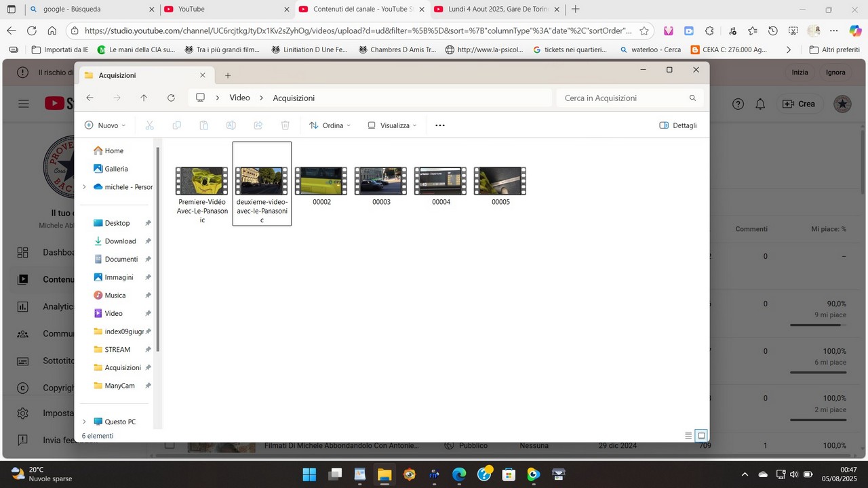Screen dimensions: 868x488
Task: Click the YouTube Studio help question icon
Action: (x=738, y=104)
